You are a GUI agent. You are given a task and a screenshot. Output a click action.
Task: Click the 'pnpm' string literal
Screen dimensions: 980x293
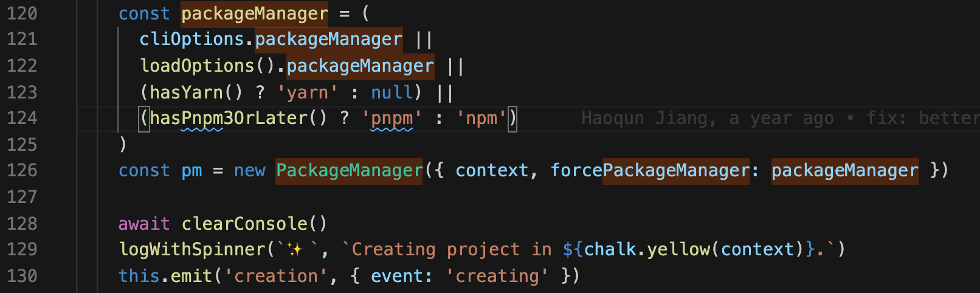pos(392,118)
